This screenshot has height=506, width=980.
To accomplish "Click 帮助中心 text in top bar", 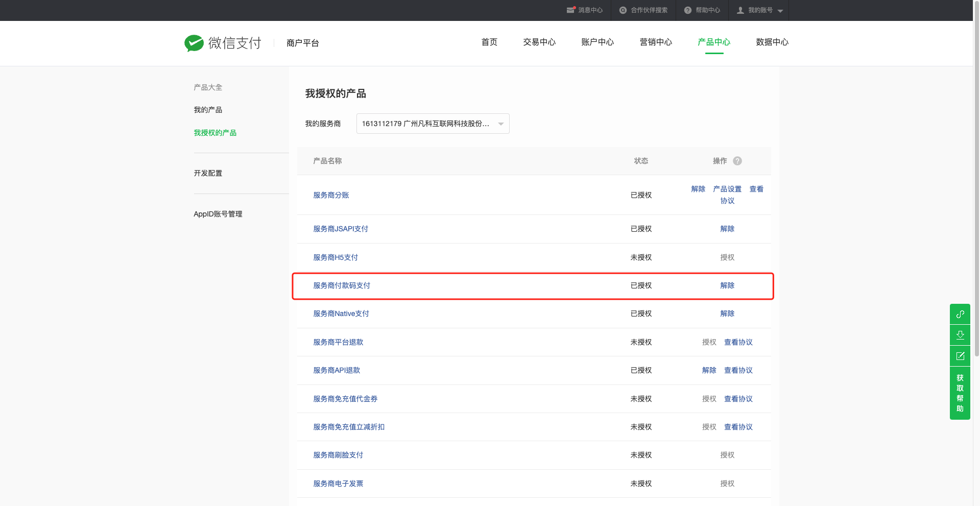I will (x=708, y=10).
